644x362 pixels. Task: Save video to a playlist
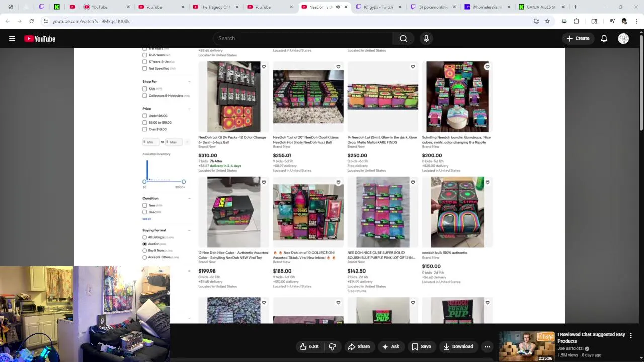click(421, 347)
